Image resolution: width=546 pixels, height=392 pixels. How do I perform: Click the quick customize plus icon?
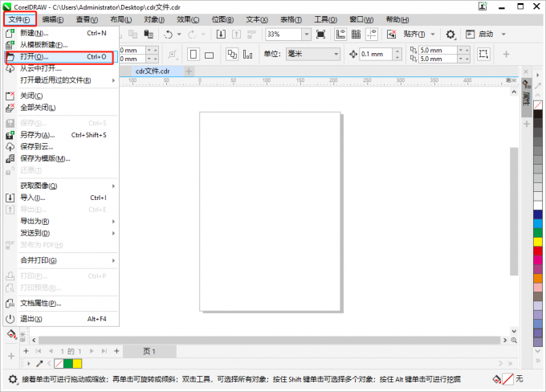tap(507, 54)
